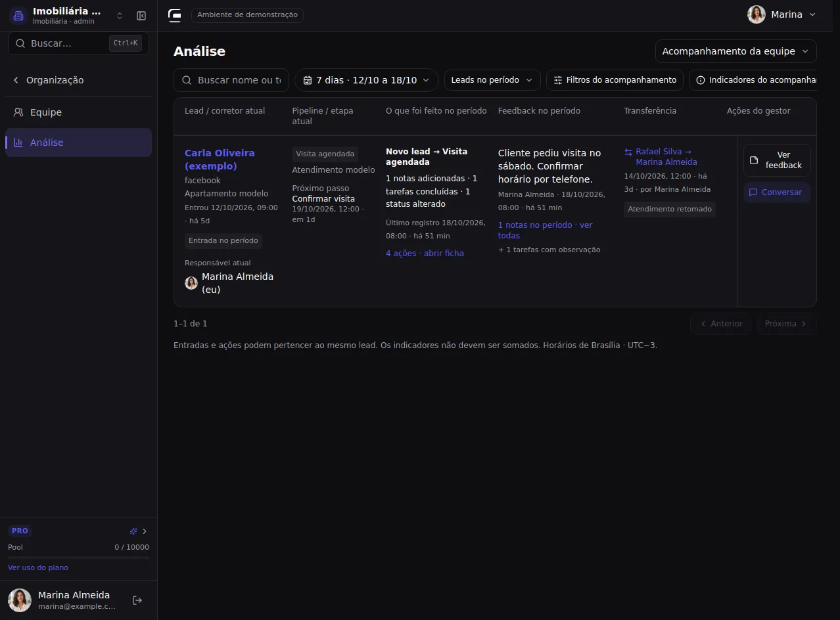The width and height of the screenshot is (840, 620).
Task: Click the sliders icon in Filtros button
Action: (558, 80)
